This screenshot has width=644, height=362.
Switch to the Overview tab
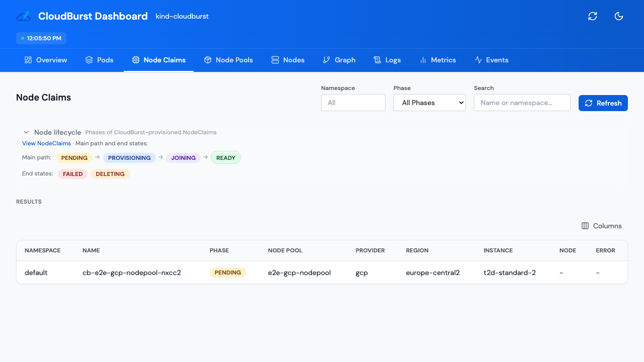(45, 60)
